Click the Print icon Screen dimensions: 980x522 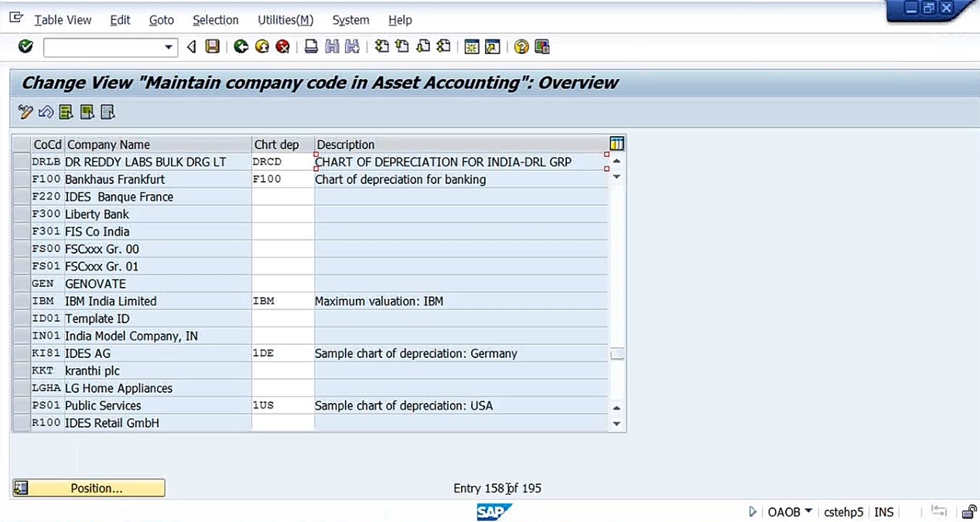[311, 47]
